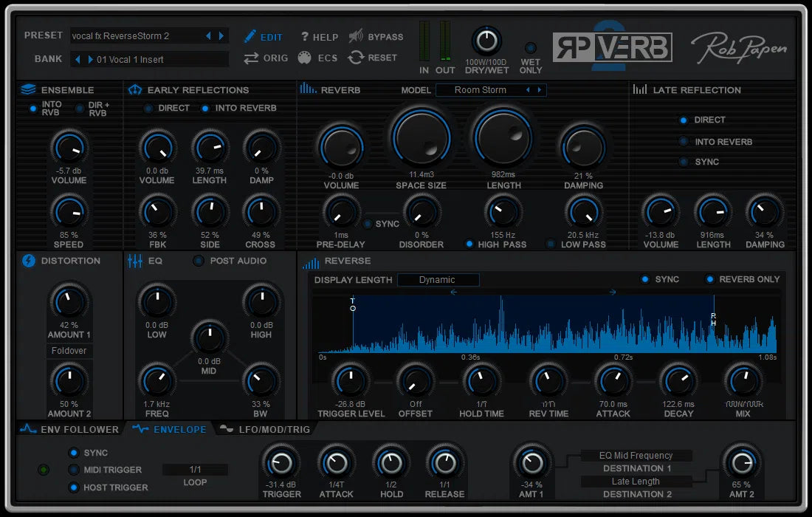812x517 pixels.
Task: Click the Distortion lightning bolt icon
Action: tap(27, 260)
